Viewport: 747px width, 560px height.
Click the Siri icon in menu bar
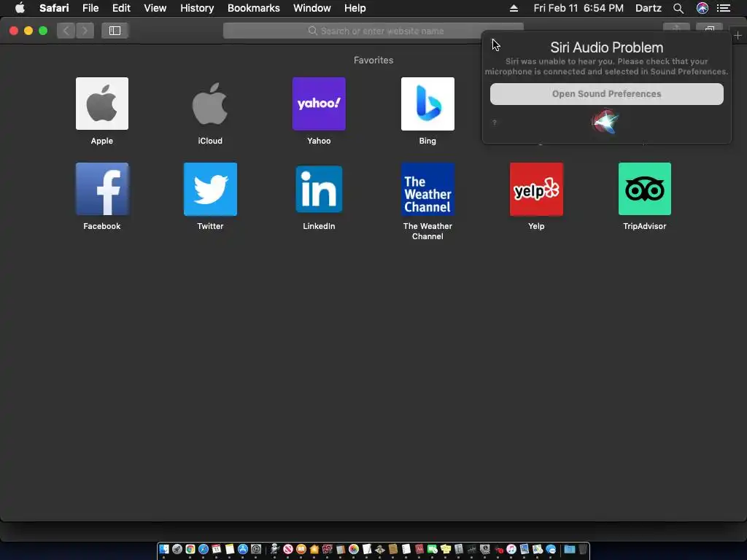(702, 8)
